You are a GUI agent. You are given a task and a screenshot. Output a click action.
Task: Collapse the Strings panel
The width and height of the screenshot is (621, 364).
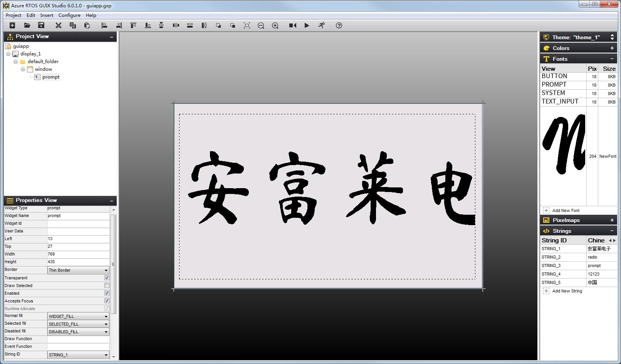612,231
